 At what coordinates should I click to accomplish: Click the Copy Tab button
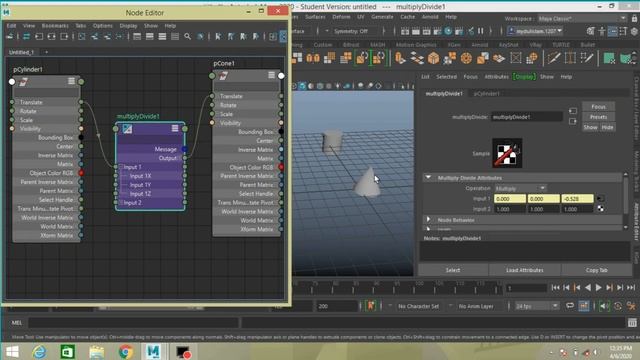coord(596,270)
